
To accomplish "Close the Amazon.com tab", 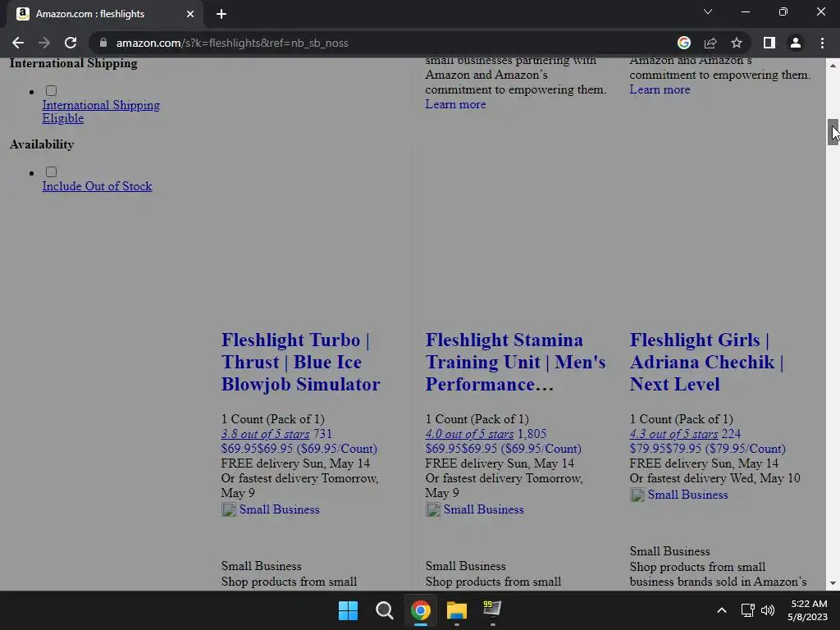I will point(190,14).
